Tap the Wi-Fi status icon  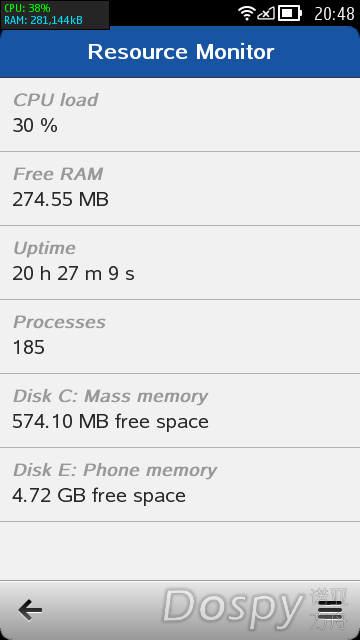247,13
